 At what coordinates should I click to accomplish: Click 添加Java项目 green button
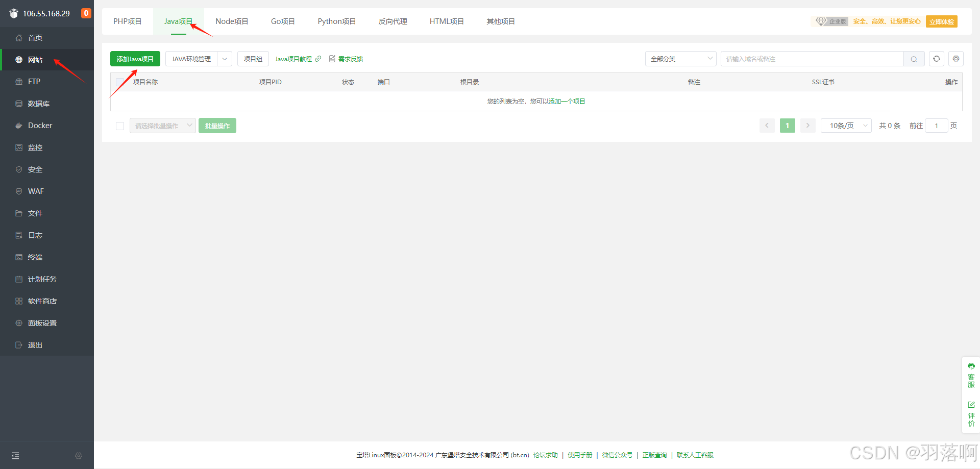135,59
